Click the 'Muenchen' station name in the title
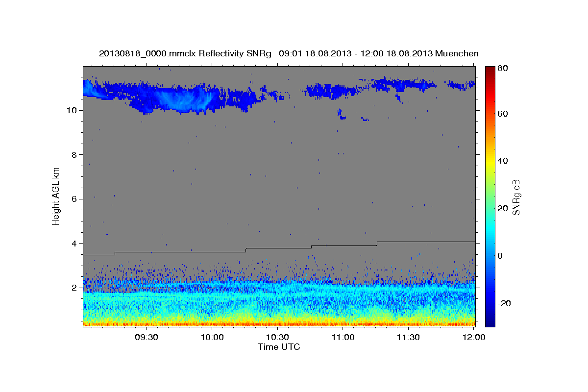 (x=457, y=53)
